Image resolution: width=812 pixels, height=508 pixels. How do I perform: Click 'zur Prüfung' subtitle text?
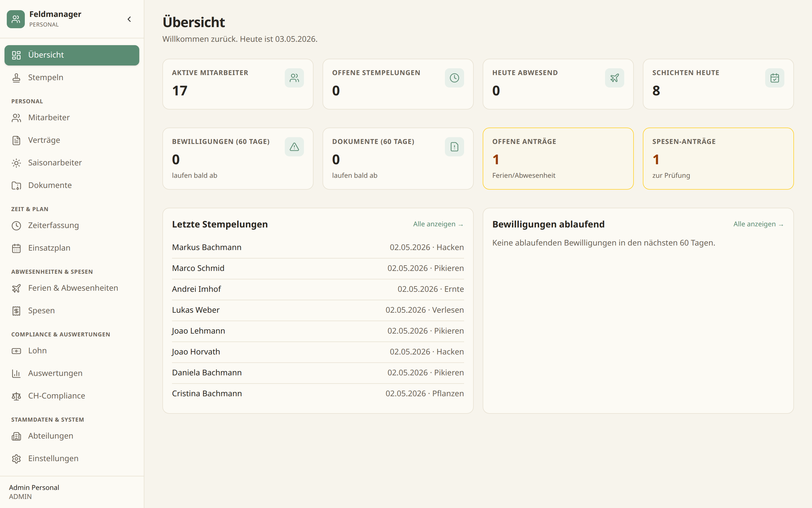coord(671,175)
